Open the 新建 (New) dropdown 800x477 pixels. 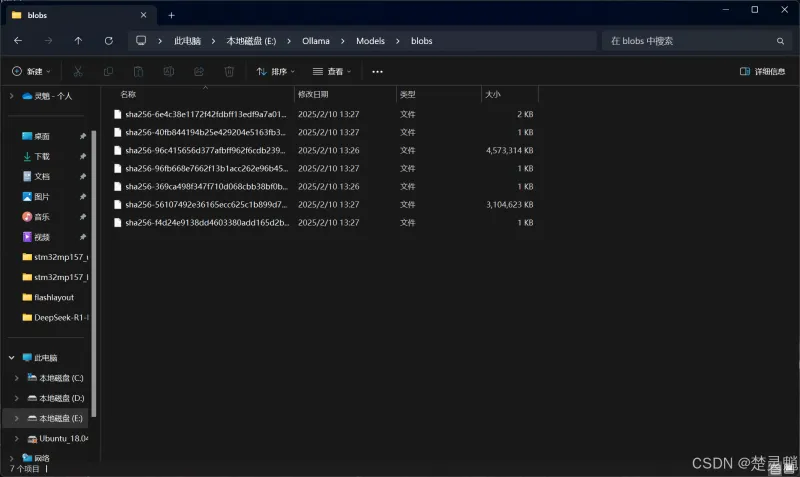coord(31,71)
